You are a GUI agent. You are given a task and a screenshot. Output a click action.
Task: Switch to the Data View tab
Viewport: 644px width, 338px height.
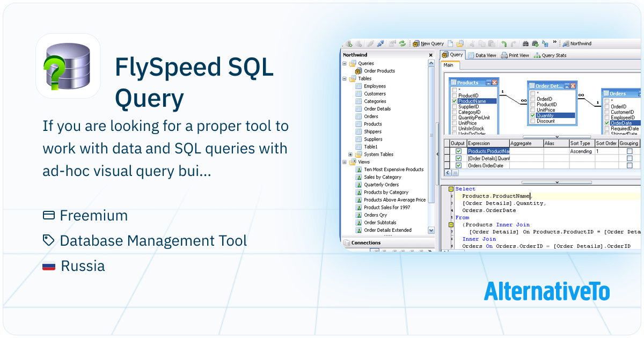(x=482, y=55)
